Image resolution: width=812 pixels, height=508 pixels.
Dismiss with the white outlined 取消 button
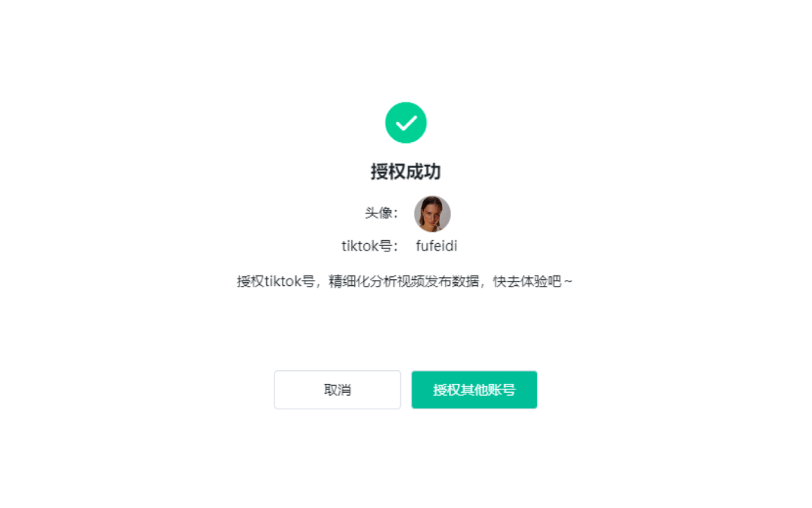pyautogui.click(x=337, y=390)
